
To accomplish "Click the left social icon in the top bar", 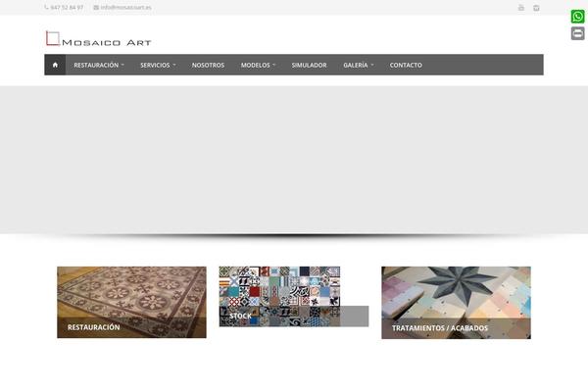I will point(521,8).
